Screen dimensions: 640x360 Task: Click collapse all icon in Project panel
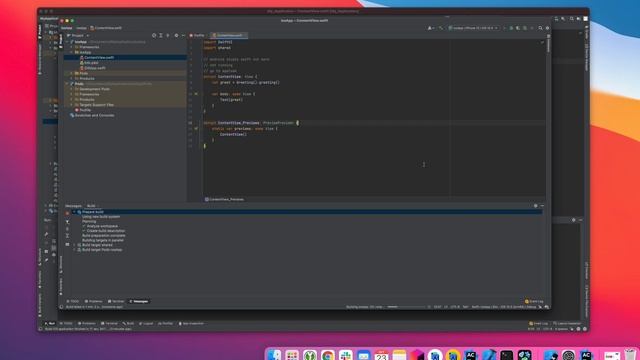pyautogui.click(x=168, y=36)
